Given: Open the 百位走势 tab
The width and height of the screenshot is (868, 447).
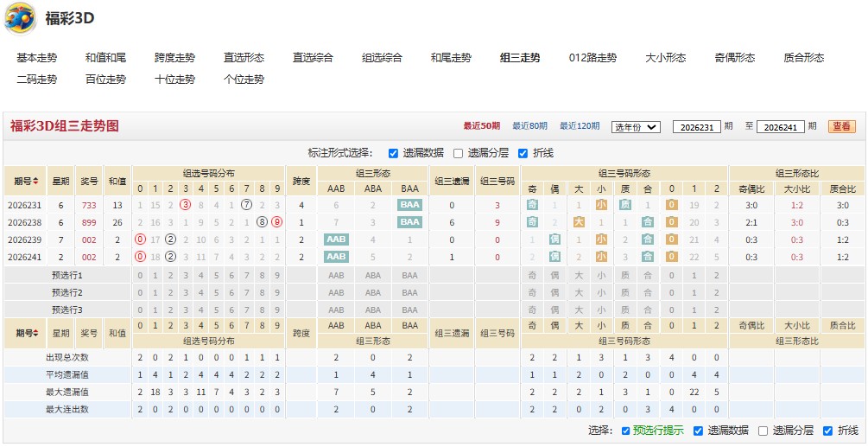Looking at the screenshot, I should click(x=105, y=80).
